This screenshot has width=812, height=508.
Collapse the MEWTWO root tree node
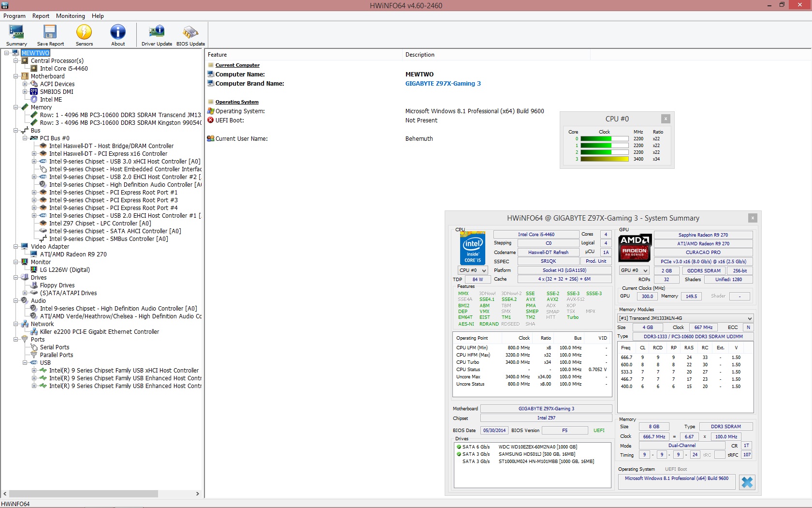[x=7, y=53]
